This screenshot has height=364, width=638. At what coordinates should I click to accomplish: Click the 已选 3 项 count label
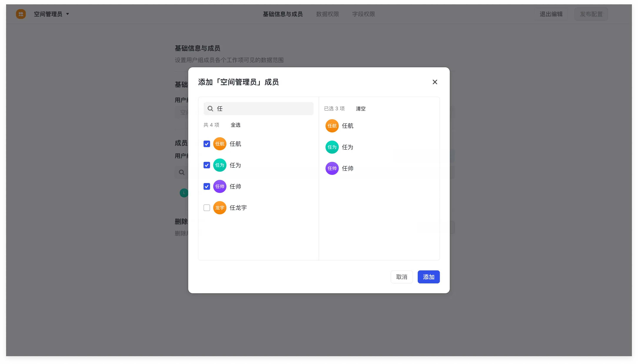334,109
